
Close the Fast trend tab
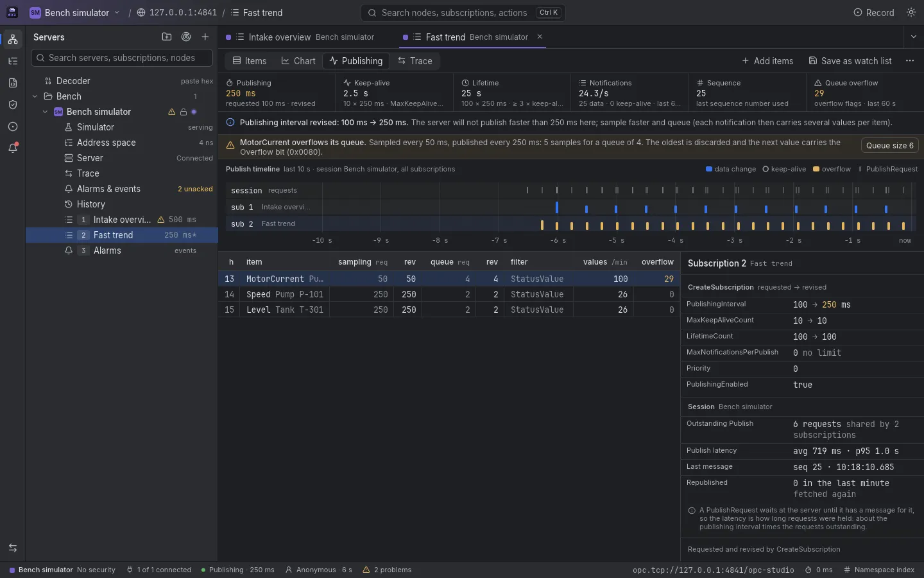540,37
